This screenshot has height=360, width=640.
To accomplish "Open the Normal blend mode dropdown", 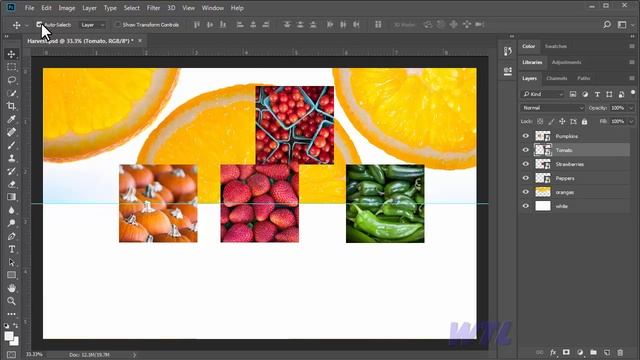I will point(553,108).
